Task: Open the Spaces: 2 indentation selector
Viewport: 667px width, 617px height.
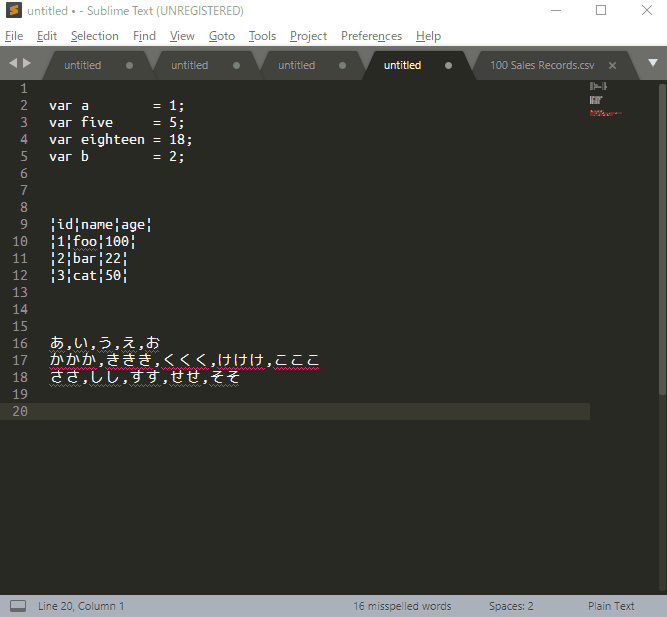Action: coord(511,606)
